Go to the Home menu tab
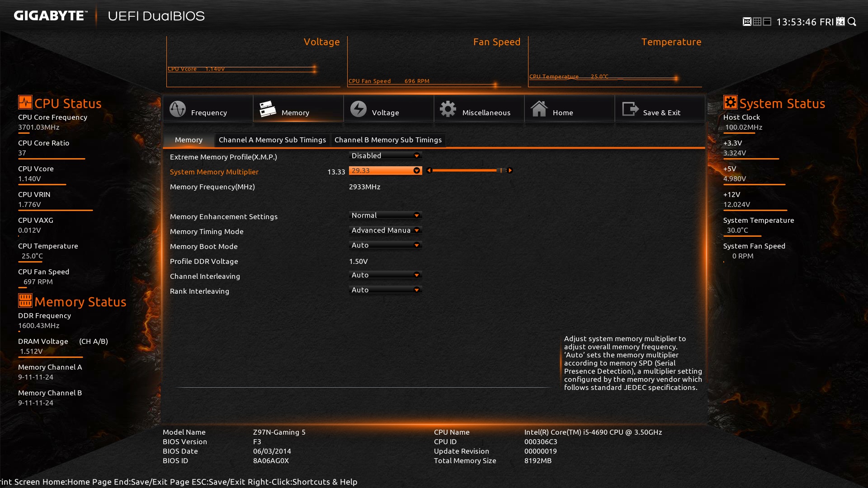This screenshot has width=868, height=488. [x=570, y=109]
